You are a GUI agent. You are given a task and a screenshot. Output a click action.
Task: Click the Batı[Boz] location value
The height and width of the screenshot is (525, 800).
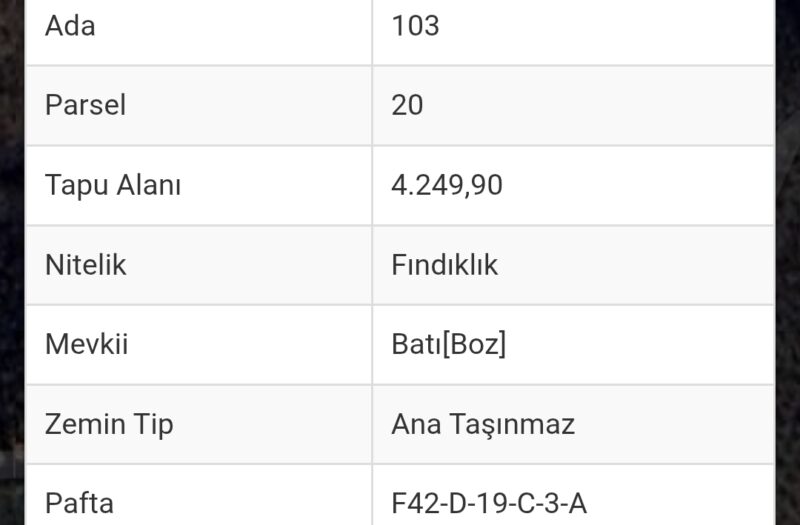[449, 344]
